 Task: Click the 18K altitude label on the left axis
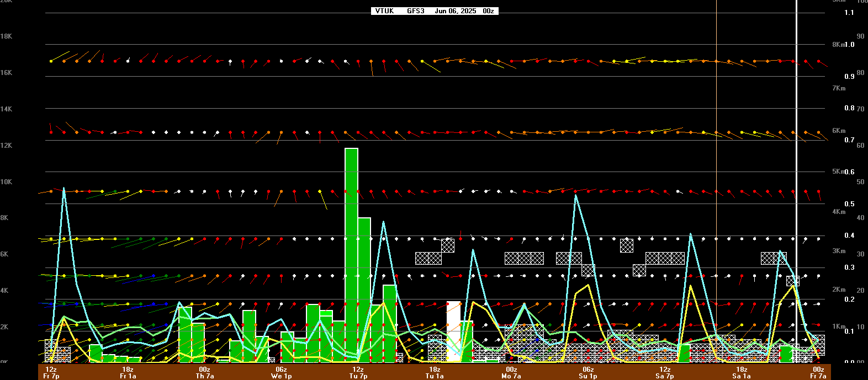6,36
